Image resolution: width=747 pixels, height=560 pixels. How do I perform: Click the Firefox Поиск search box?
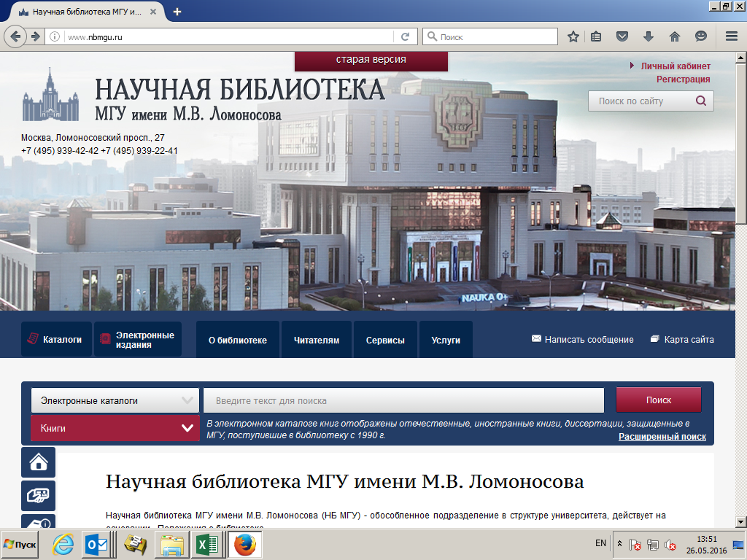(490, 36)
